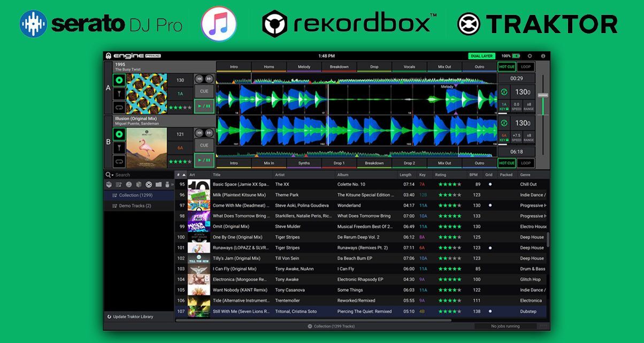Open pitch RANGE ±8 on deck A

point(528,107)
